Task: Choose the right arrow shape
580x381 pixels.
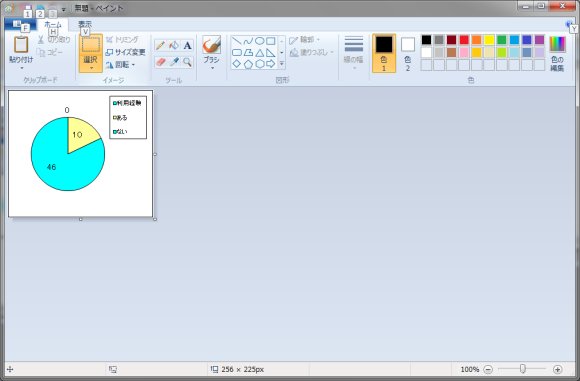Action: [x=271, y=64]
